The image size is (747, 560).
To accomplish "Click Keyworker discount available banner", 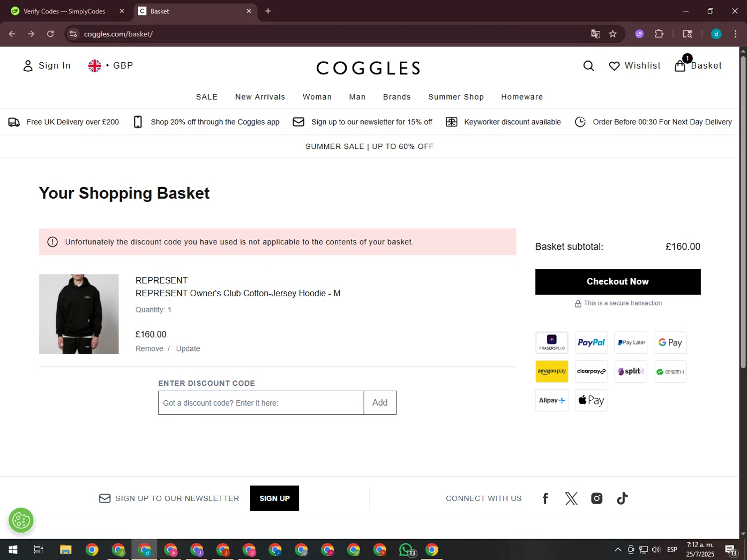I will 503,122.
